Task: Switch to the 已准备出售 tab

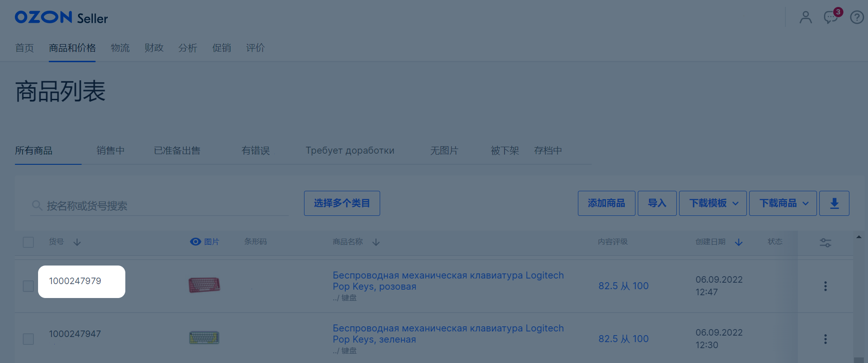Action: [177, 150]
